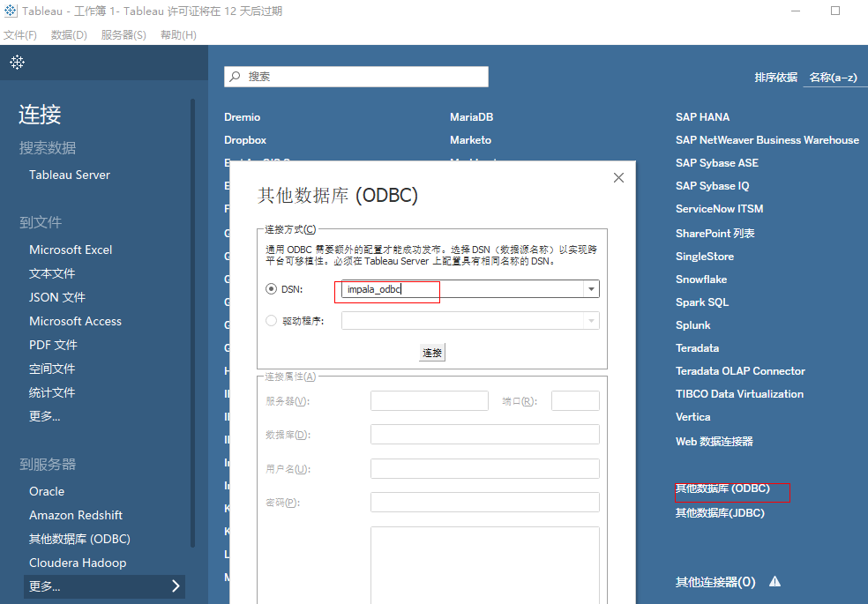Select the SAP HANA connector
Screen dimensions: 868x604
click(702, 117)
